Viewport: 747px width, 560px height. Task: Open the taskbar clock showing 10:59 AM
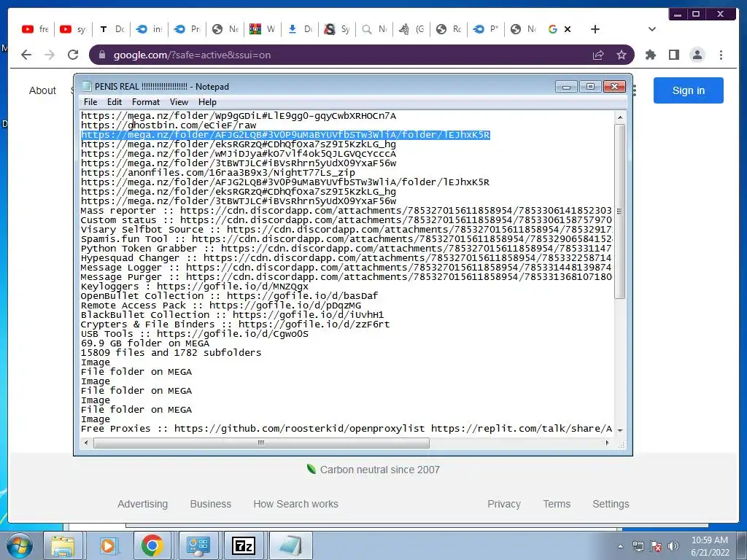(710, 546)
